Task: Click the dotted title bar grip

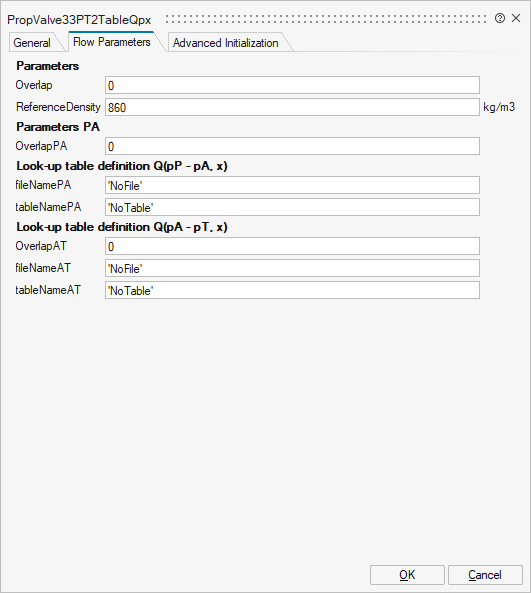Action: pos(326,19)
